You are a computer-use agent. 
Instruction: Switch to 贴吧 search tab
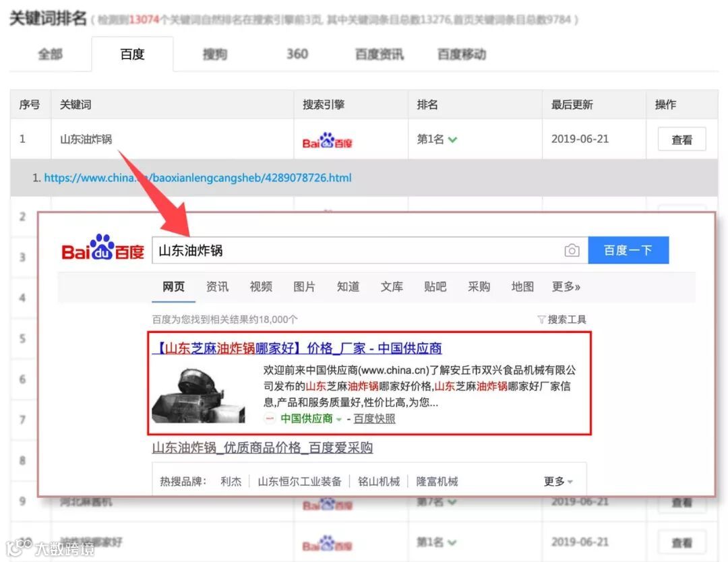(x=435, y=286)
